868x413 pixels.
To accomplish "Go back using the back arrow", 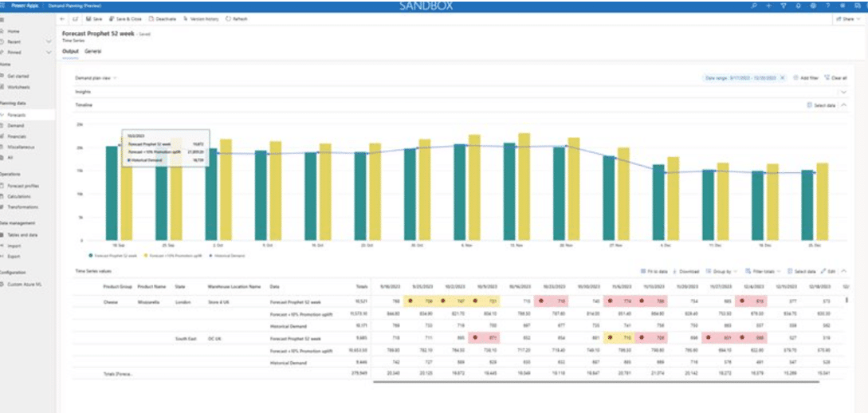I will coord(62,18).
